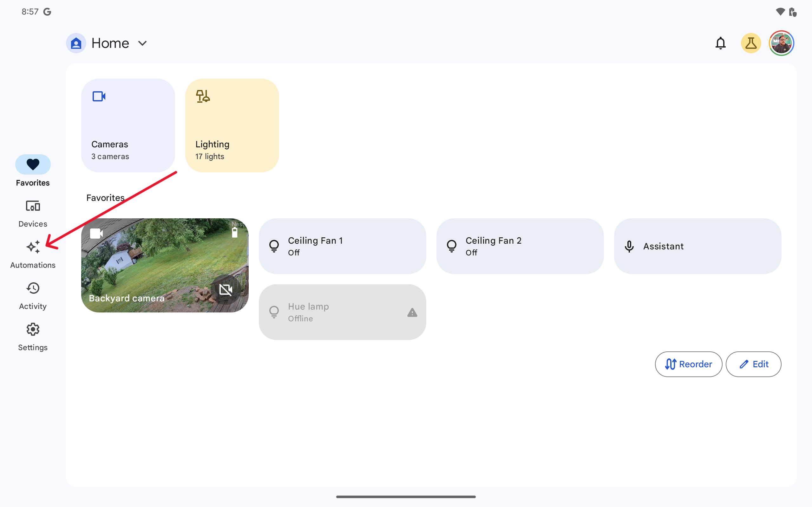Image resolution: width=812 pixels, height=507 pixels.
Task: Navigate to Devices panel
Action: 33,212
